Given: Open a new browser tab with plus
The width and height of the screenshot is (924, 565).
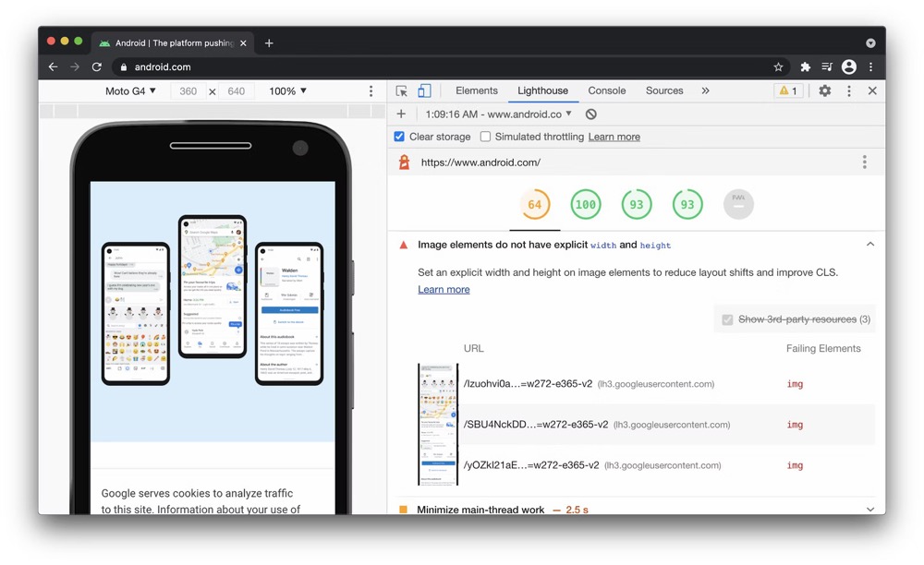Looking at the screenshot, I should [269, 43].
